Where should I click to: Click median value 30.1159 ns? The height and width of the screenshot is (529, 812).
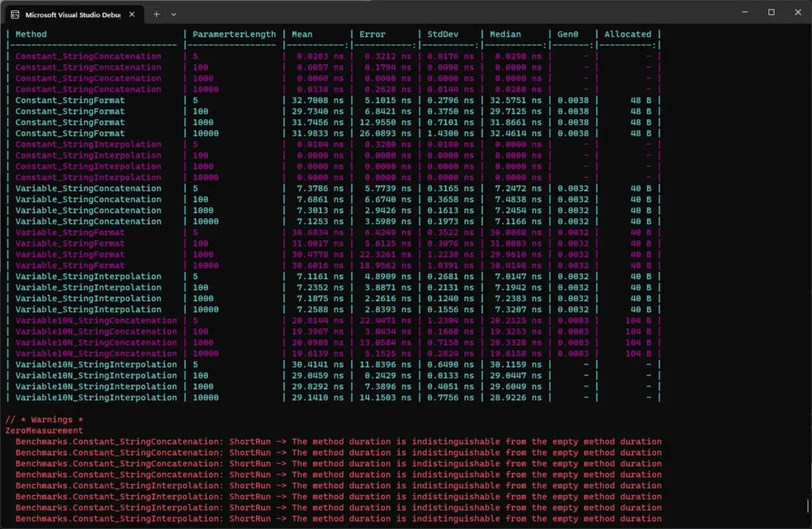click(x=515, y=365)
